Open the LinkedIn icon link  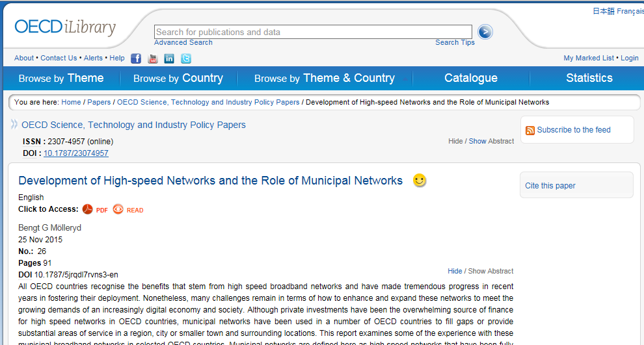tap(169, 58)
